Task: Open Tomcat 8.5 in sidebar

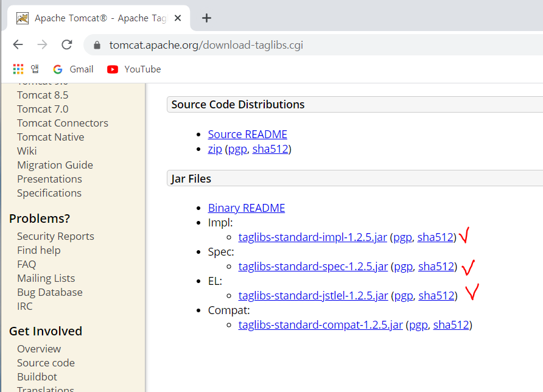Action: pyautogui.click(x=43, y=95)
